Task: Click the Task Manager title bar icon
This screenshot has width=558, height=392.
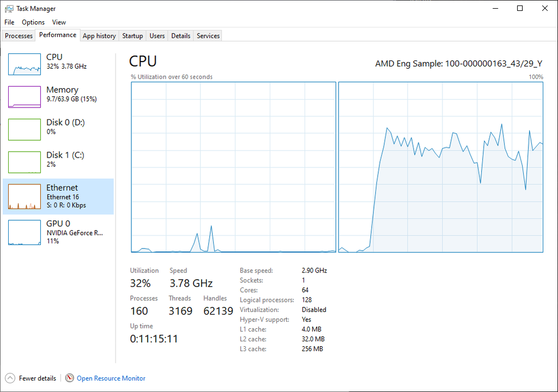Action: pyautogui.click(x=9, y=9)
